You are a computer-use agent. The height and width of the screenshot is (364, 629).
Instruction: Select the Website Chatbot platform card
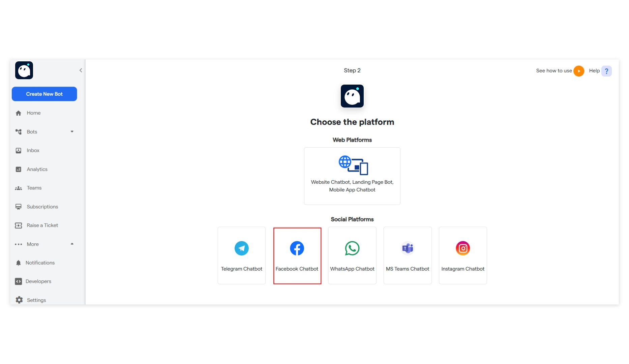[x=352, y=176]
